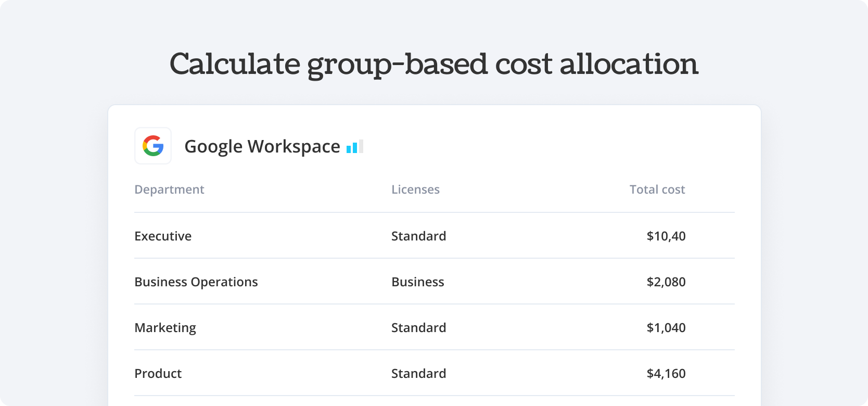Click the $10,40 total cost value
The image size is (868, 406).
point(666,236)
